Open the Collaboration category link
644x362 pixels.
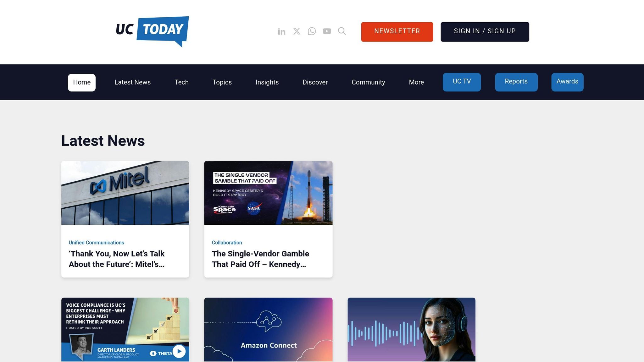(227, 243)
